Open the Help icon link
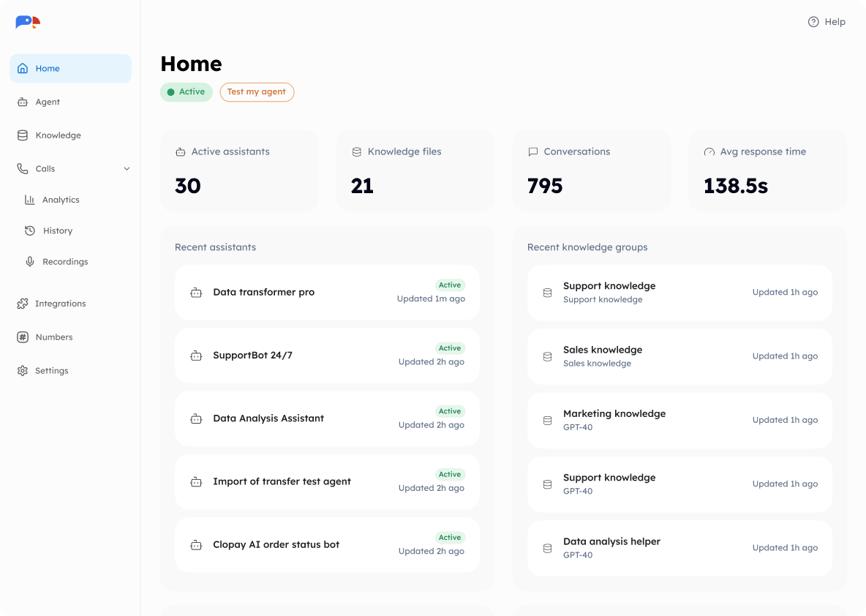 (813, 22)
